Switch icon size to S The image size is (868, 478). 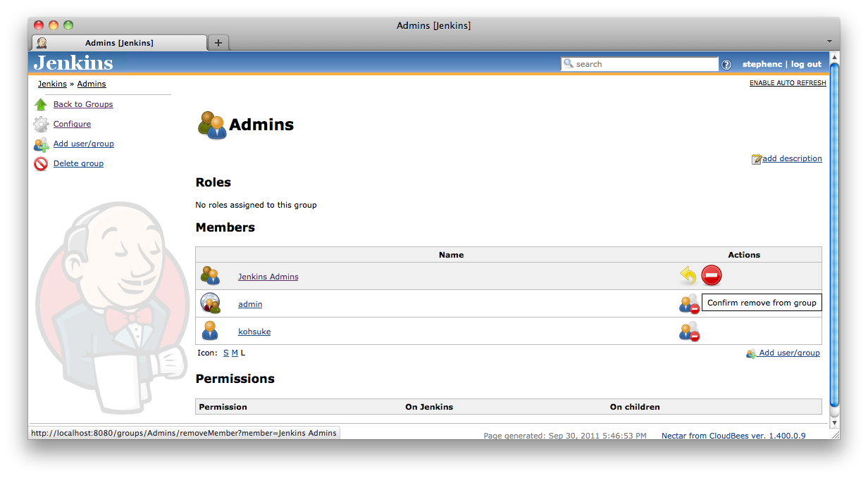pyautogui.click(x=226, y=353)
